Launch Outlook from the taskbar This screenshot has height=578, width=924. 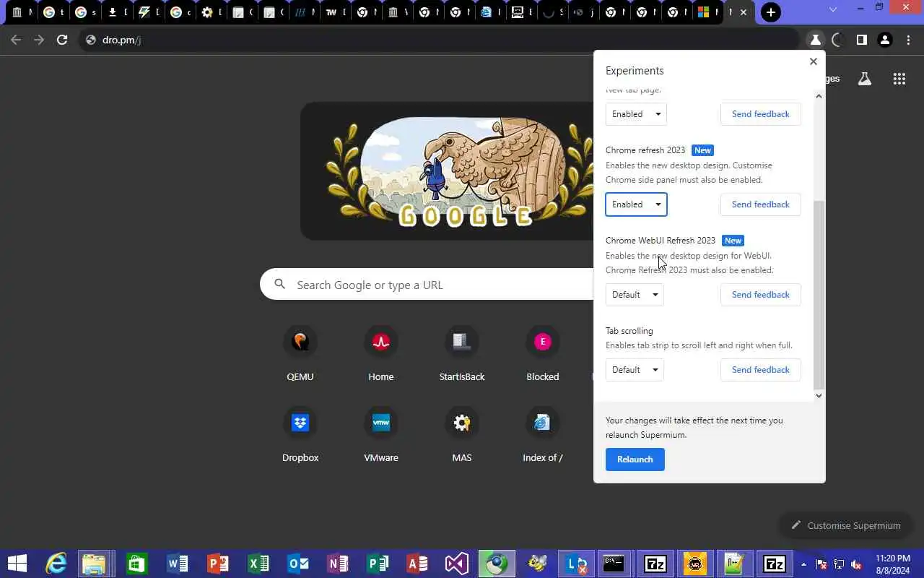[298, 564]
